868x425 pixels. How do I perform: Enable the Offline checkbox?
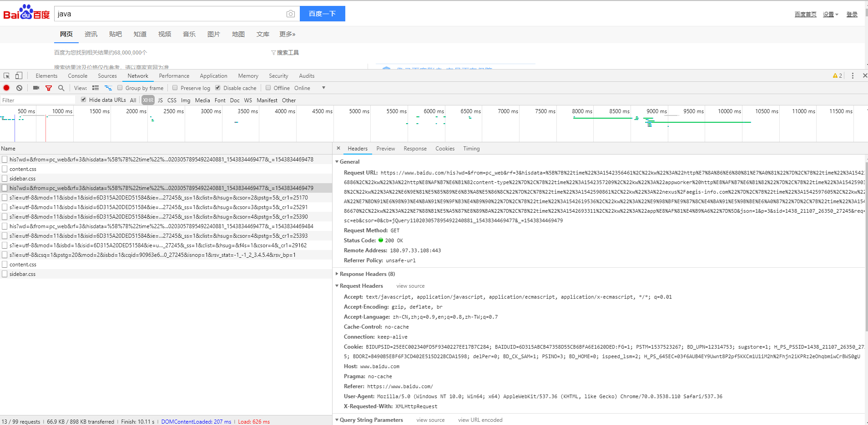click(x=268, y=88)
